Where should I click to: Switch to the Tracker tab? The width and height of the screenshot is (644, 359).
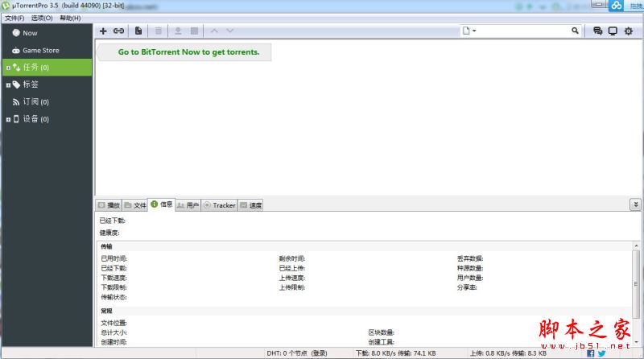coord(219,205)
